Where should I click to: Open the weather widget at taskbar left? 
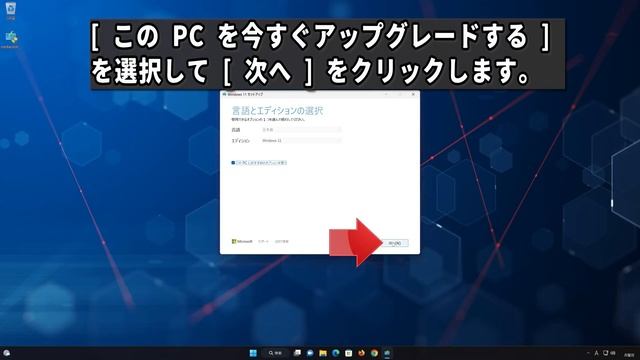tap(7, 353)
